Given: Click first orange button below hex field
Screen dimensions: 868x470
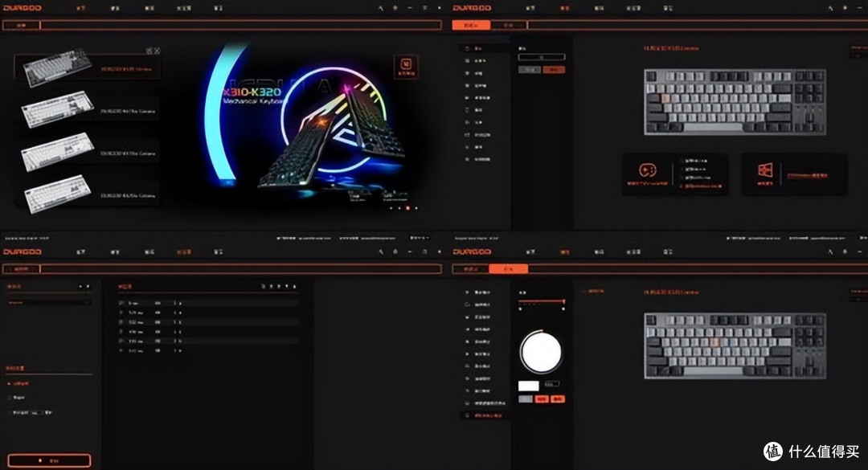Looking at the screenshot, I should (x=542, y=398).
